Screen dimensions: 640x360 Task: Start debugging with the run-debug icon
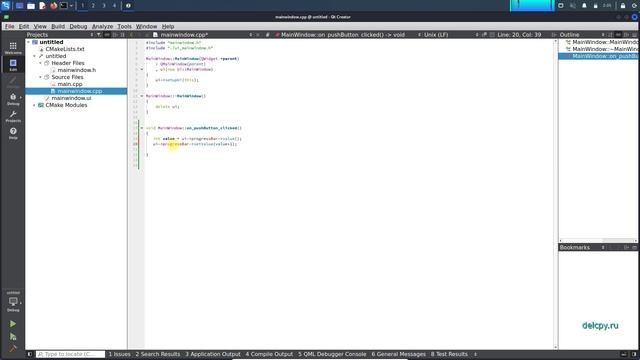[x=13, y=337]
